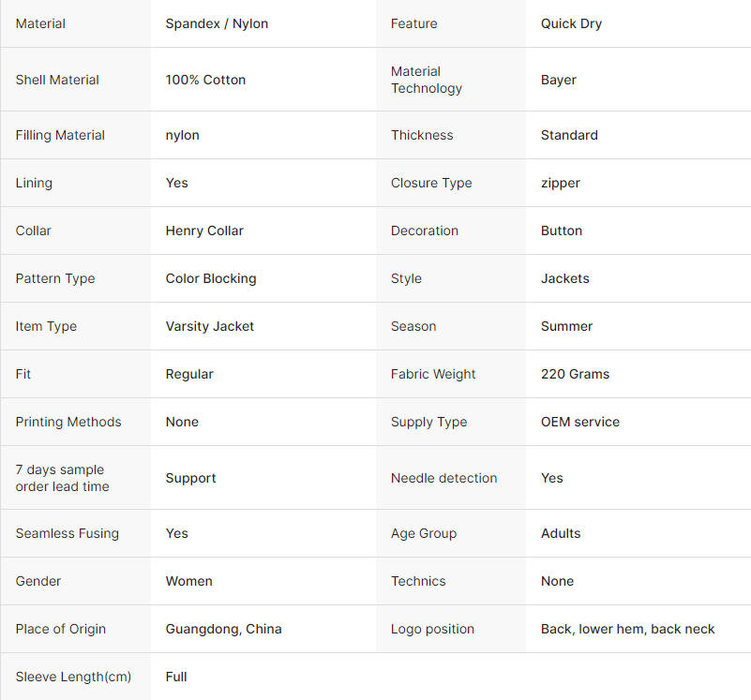Select the 'Guangdong, China' origin value

point(224,629)
